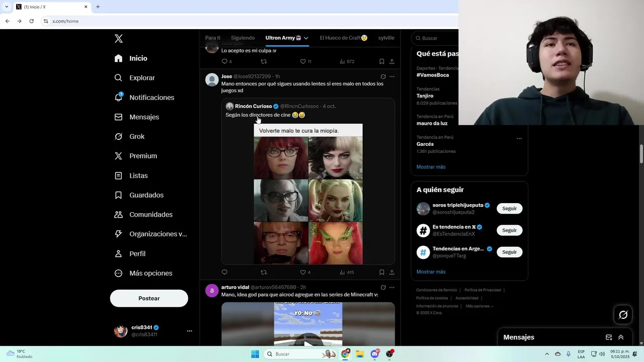Open Listas from the sidebar
Viewport: 644px width, 362px height.
click(x=131, y=175)
